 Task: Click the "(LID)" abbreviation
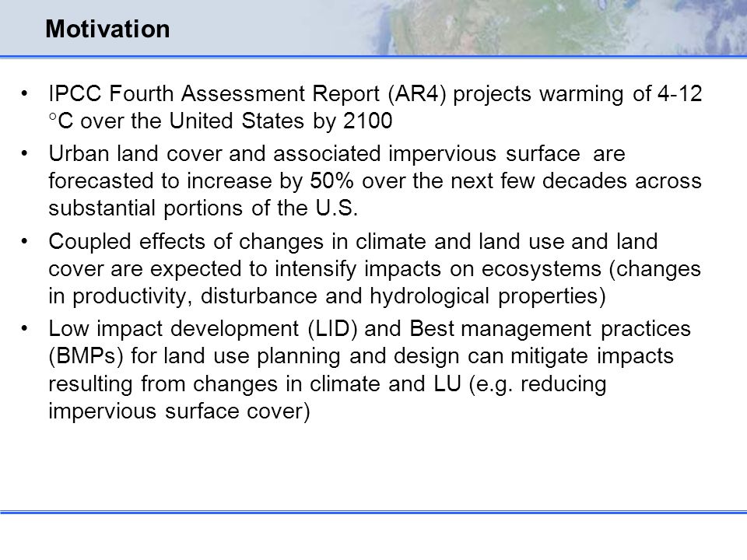332,329
